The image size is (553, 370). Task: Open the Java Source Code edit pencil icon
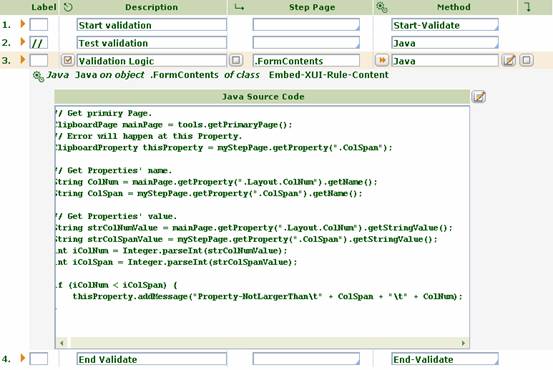[x=479, y=96]
